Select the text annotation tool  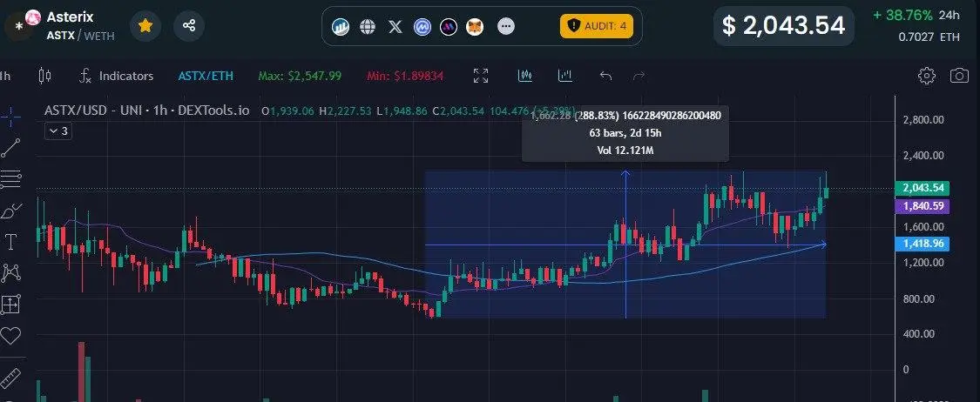pos(10,242)
